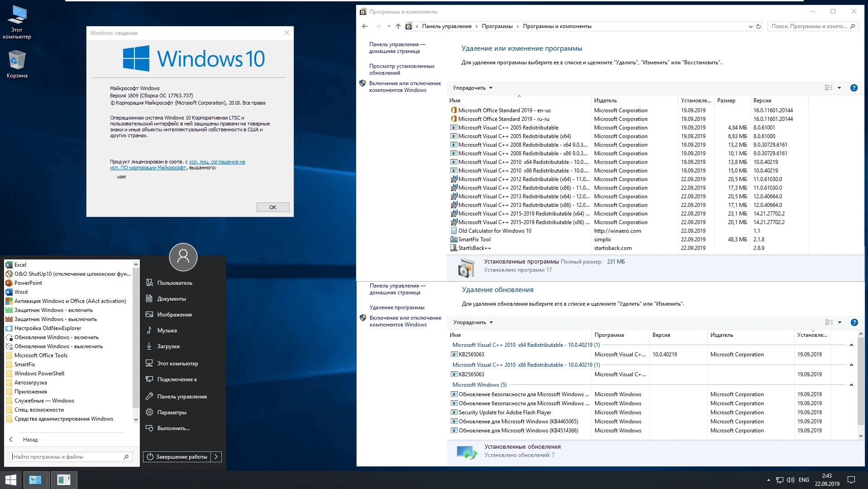
Task: Click the up arrow in address toolbar
Action: click(x=398, y=26)
